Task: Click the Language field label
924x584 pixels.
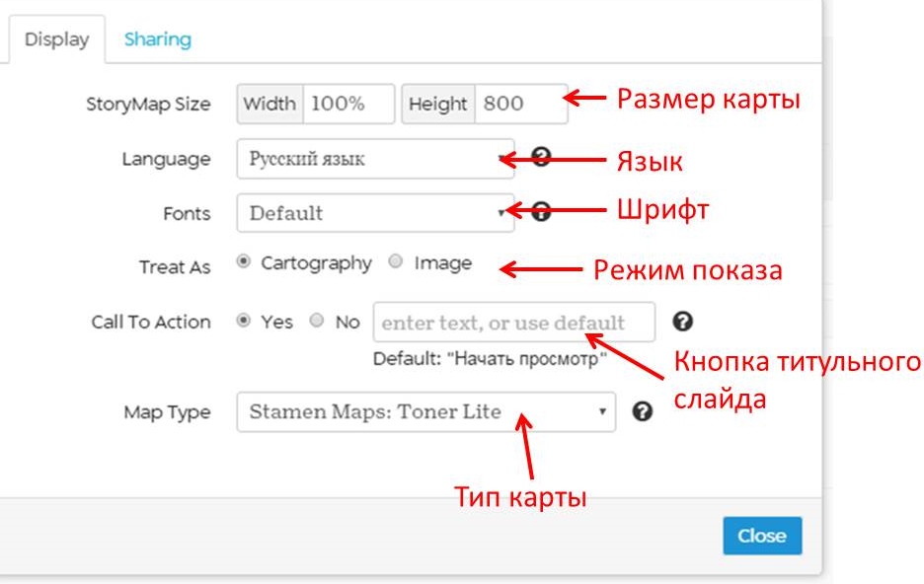Action: 166,159
